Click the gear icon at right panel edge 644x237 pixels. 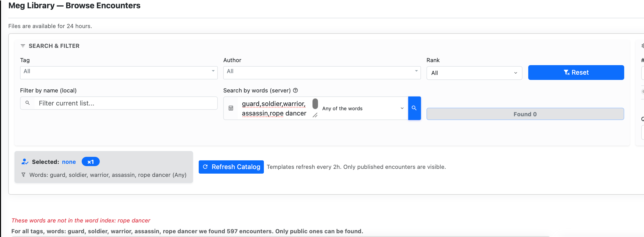pos(642,46)
